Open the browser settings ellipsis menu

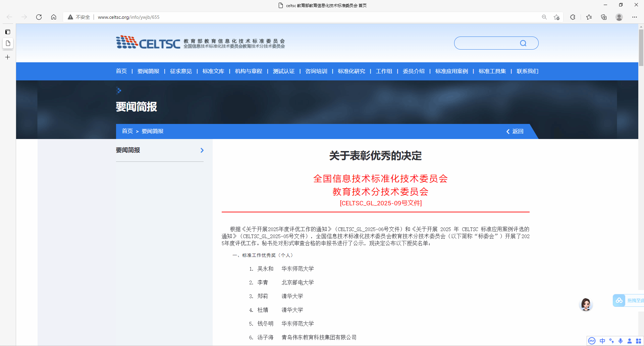[635, 17]
